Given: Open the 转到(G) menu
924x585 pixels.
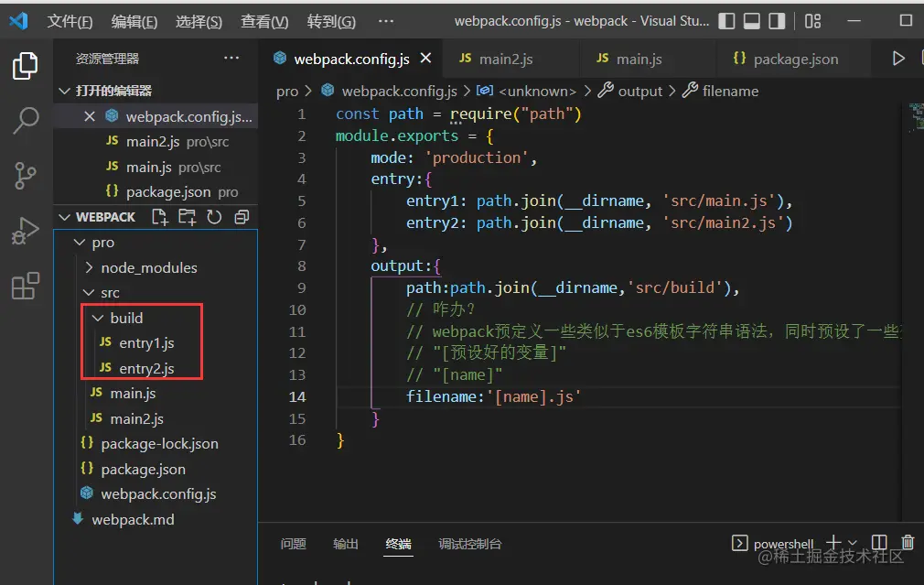Looking at the screenshot, I should 331,22.
